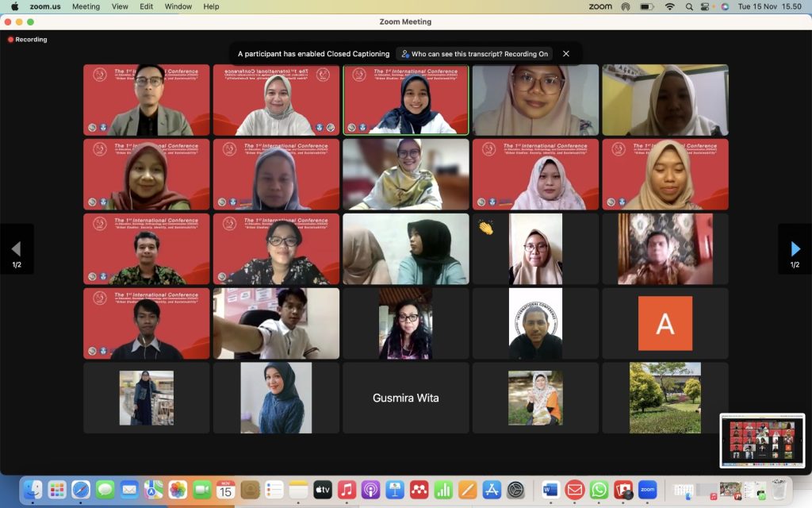The height and width of the screenshot is (508, 812).
Task: Open Zoom app in the Dock
Action: (x=648, y=490)
